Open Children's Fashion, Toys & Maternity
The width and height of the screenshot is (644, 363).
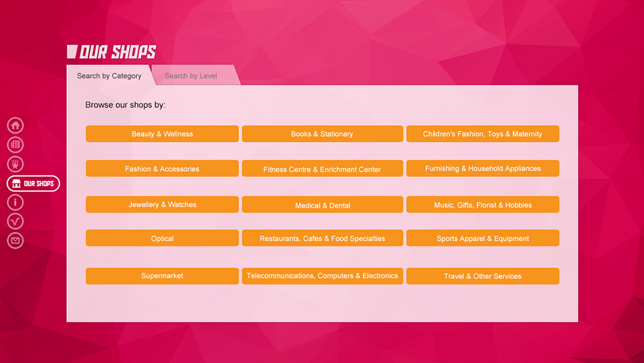(x=482, y=134)
